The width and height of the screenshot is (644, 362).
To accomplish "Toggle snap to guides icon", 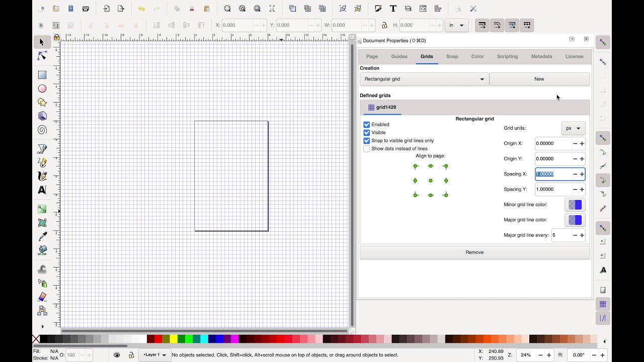I will tap(603, 318).
